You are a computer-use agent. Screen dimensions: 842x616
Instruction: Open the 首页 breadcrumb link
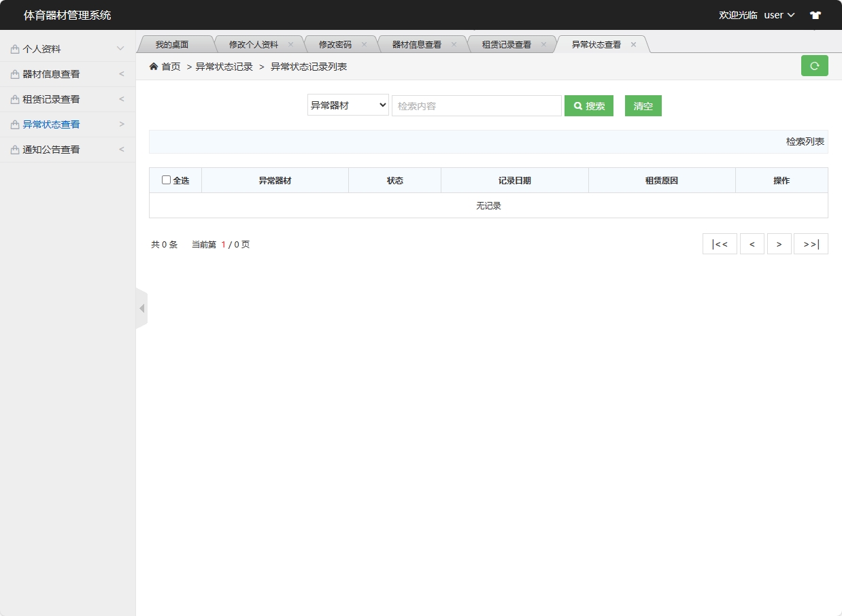[x=171, y=66]
